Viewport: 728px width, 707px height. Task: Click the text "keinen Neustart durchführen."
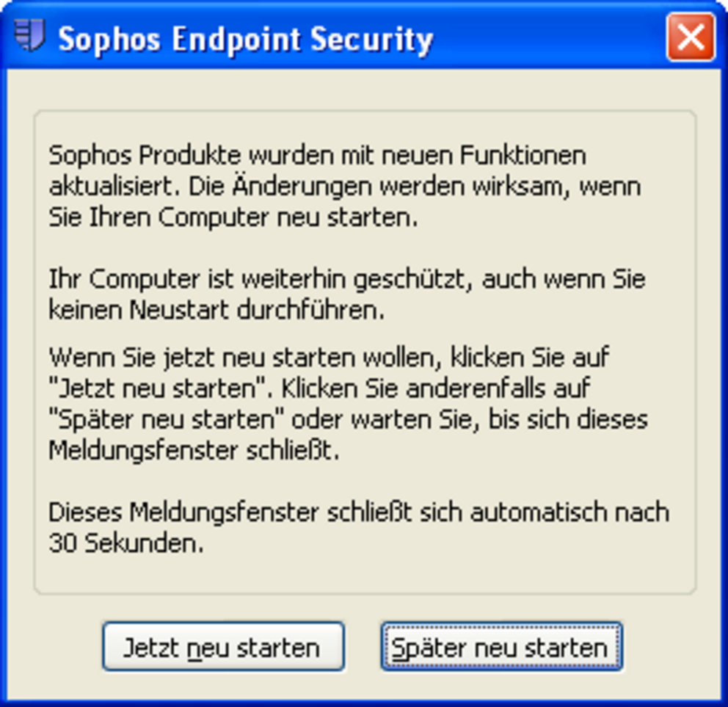click(x=216, y=310)
